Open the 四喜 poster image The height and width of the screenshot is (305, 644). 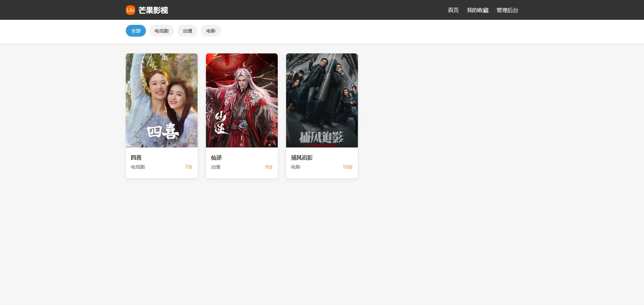coord(162,100)
